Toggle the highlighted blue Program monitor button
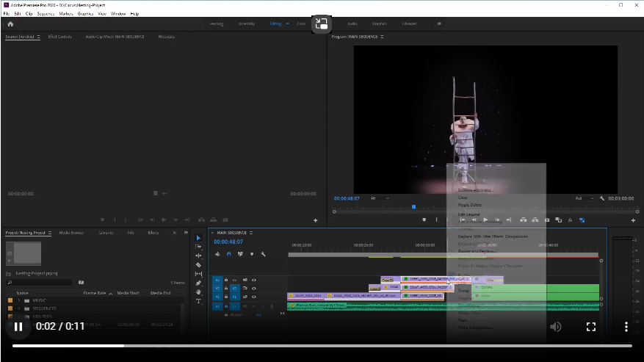 582,220
